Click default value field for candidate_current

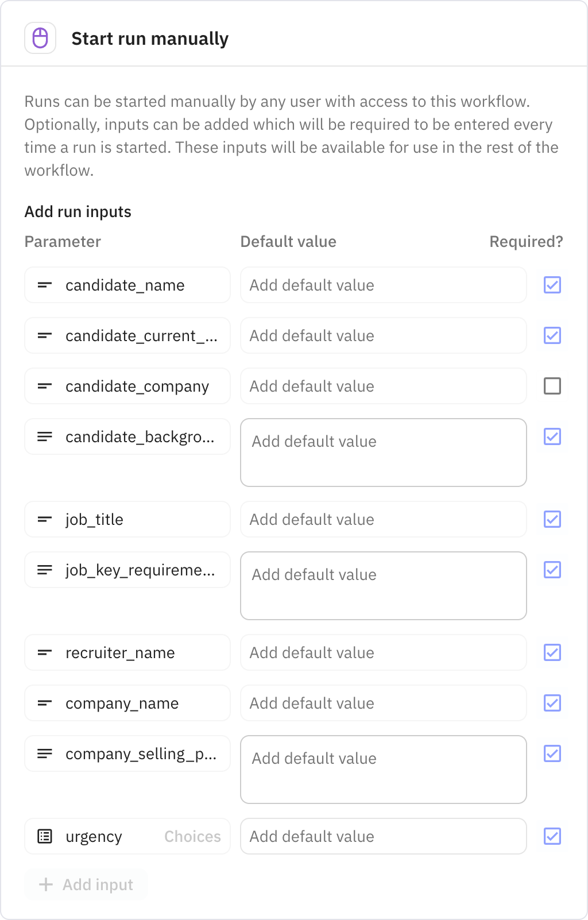coord(383,336)
